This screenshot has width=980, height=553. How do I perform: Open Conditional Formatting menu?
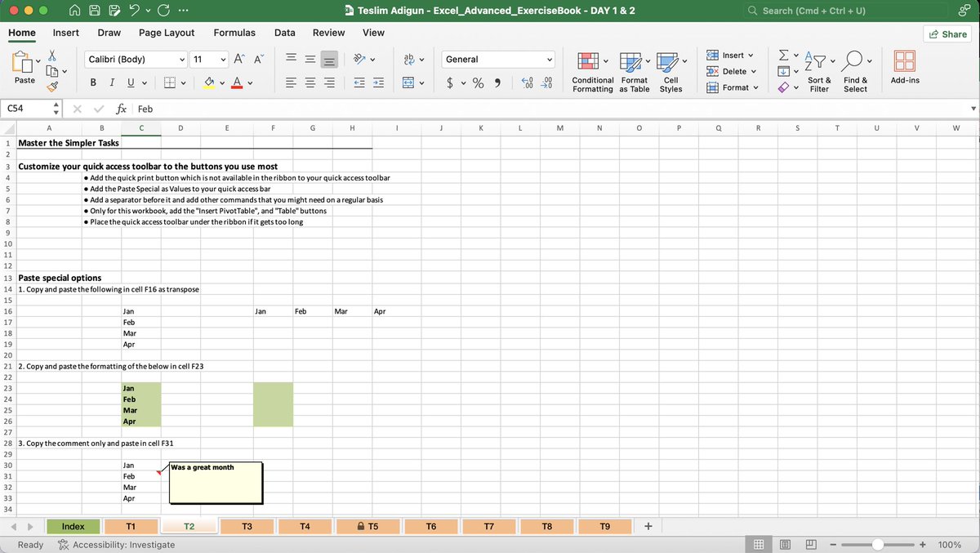tap(593, 73)
